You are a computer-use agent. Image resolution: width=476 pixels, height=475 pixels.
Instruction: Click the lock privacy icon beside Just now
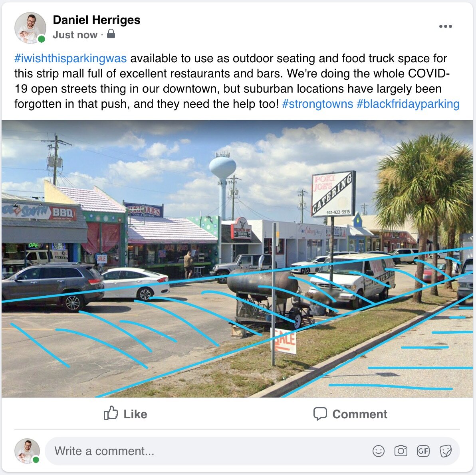pos(111,34)
